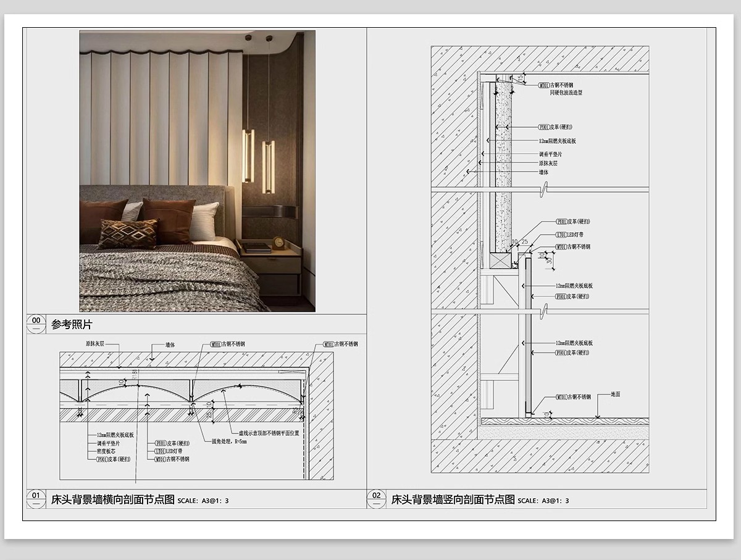Select 墙体 label in drawing 01

click(x=170, y=345)
